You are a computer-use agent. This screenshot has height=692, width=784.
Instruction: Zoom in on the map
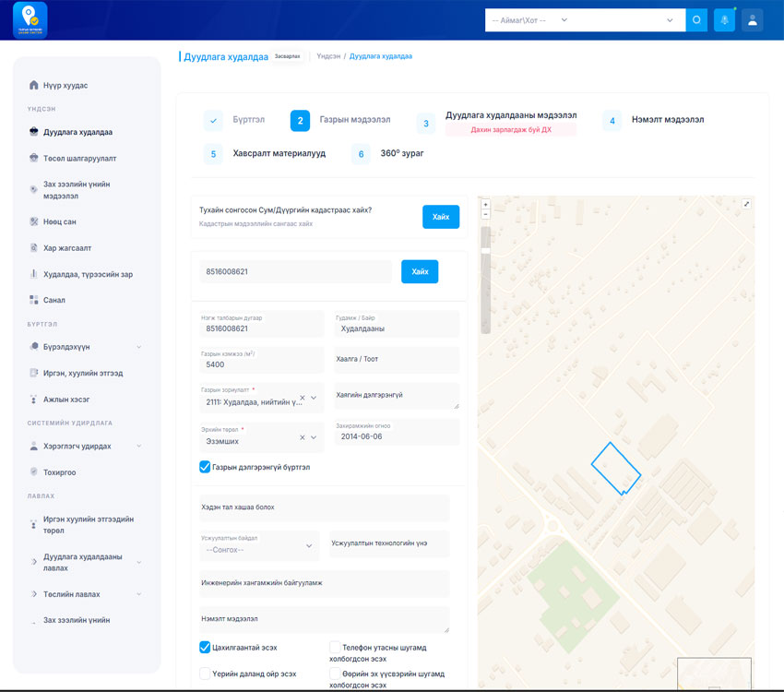pos(486,204)
